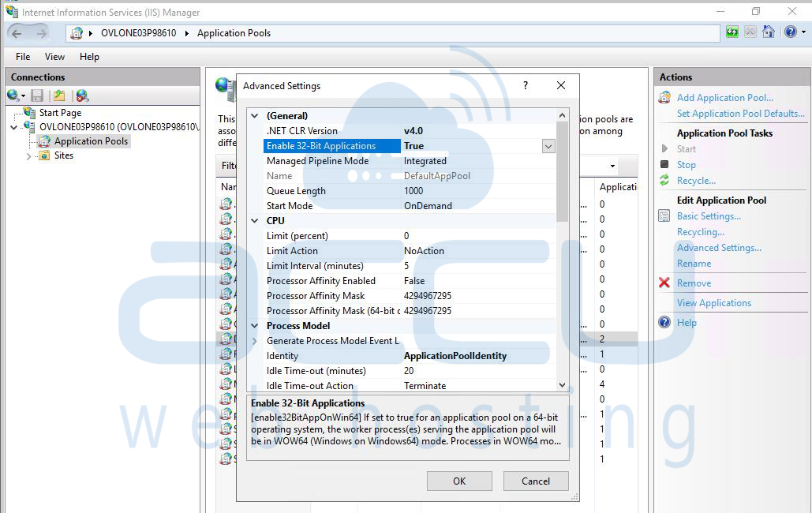
Task: Click the Stop square icon in Actions
Action: tap(664, 164)
